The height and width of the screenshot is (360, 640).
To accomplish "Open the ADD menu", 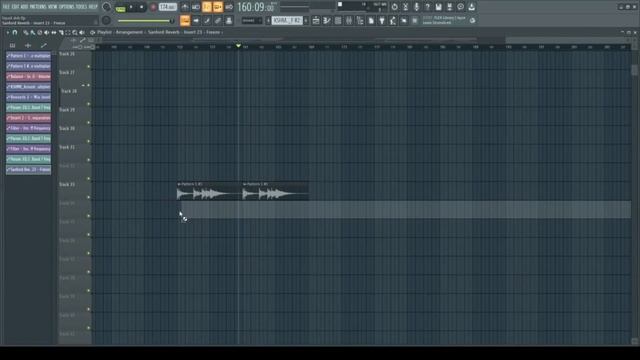I will pos(24,7).
